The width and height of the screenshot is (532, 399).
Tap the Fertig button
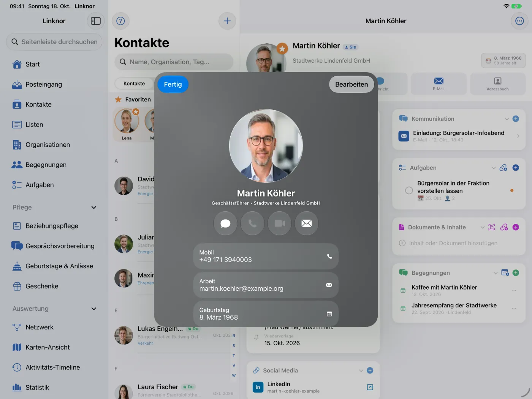click(x=173, y=84)
